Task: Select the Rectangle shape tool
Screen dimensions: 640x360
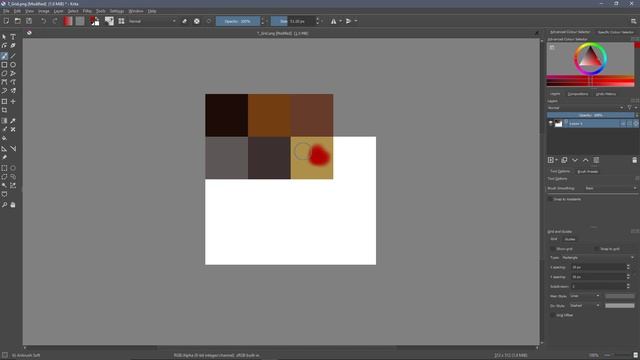Action: coord(4,64)
